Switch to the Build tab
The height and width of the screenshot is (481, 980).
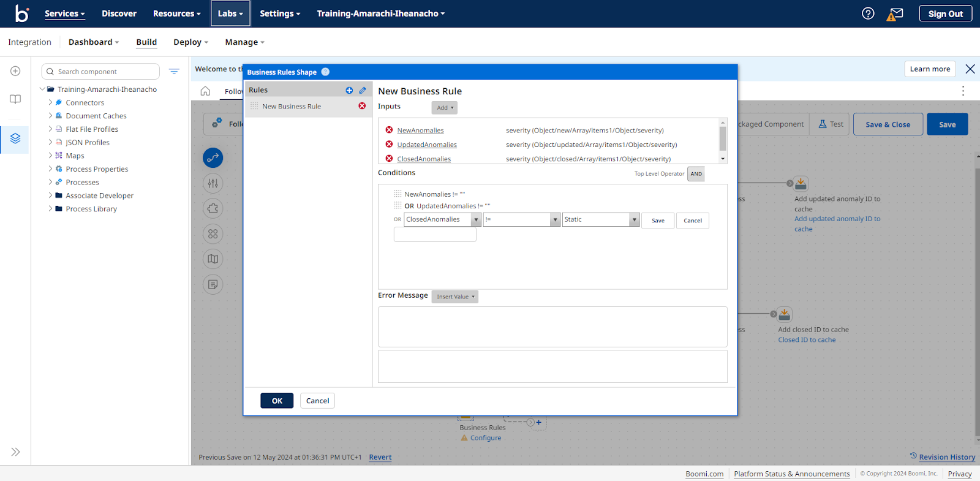click(146, 42)
